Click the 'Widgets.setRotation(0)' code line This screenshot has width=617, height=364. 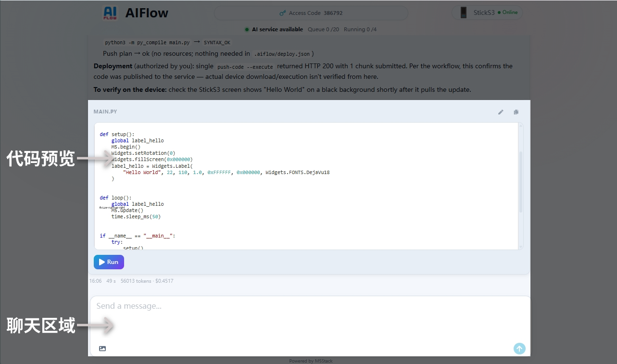pyautogui.click(x=143, y=153)
